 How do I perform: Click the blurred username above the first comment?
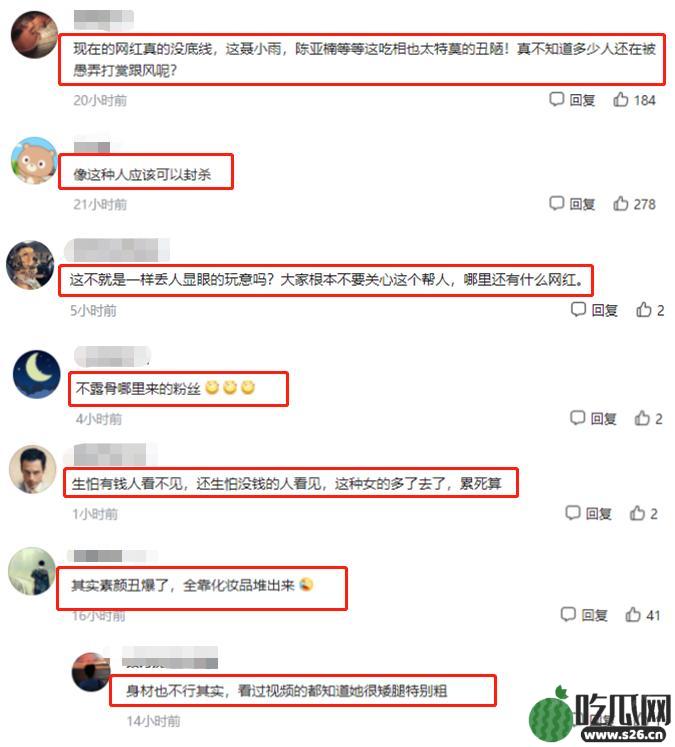pos(104,20)
